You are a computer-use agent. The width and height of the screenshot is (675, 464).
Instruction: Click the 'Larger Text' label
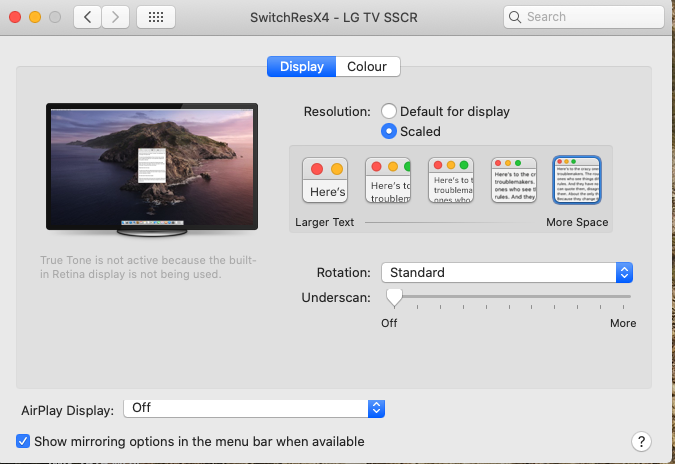(325, 222)
